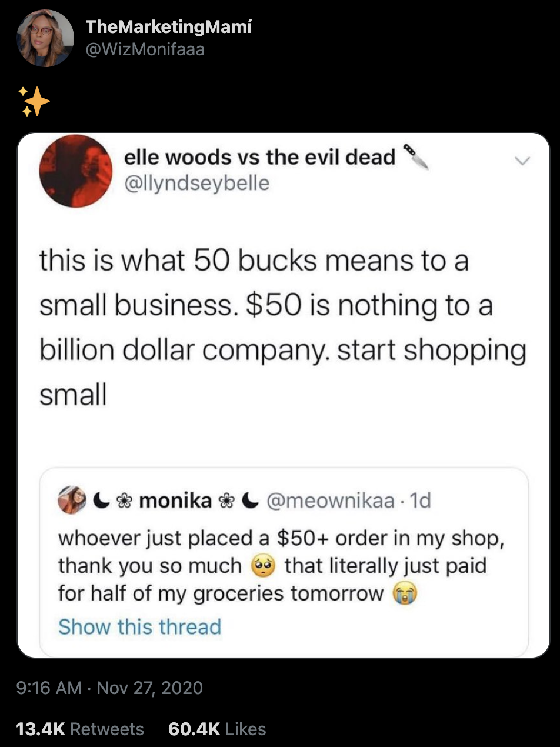Open the @llyndseybelle handle

tap(196, 183)
